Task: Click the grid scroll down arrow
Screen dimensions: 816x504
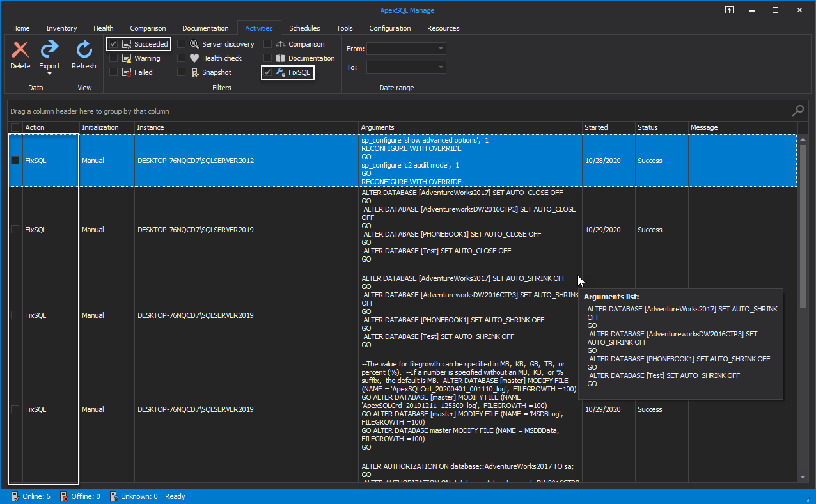Action: point(803,477)
